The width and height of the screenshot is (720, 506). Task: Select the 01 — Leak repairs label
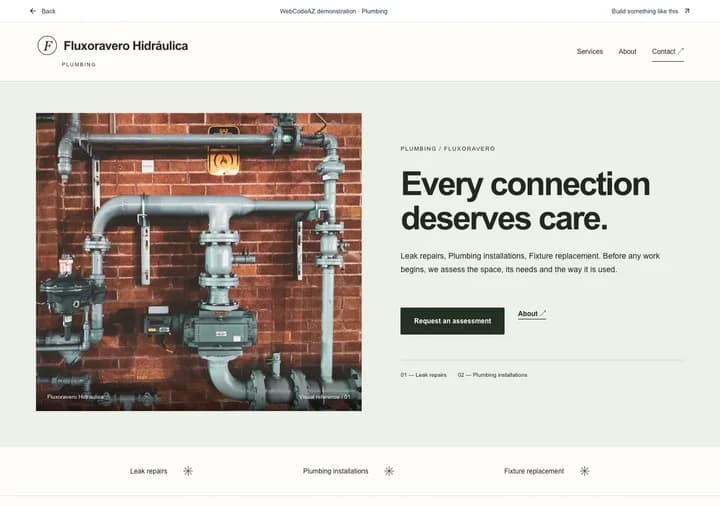coord(423,375)
